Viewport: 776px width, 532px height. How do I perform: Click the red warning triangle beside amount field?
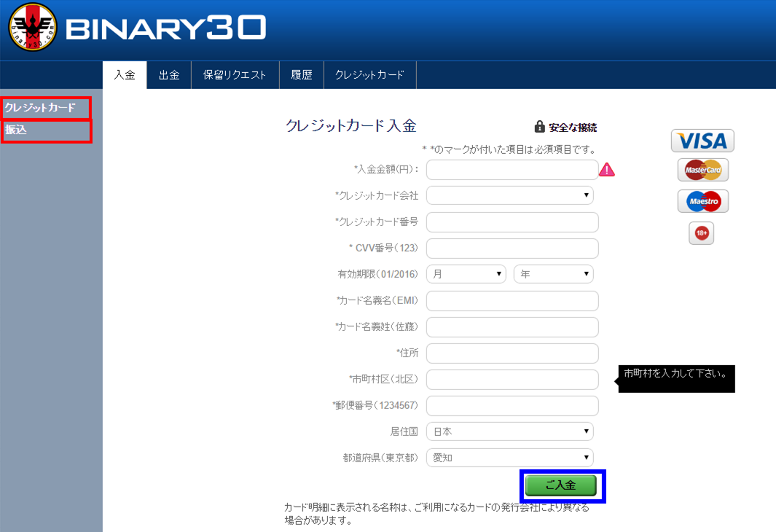(x=607, y=170)
